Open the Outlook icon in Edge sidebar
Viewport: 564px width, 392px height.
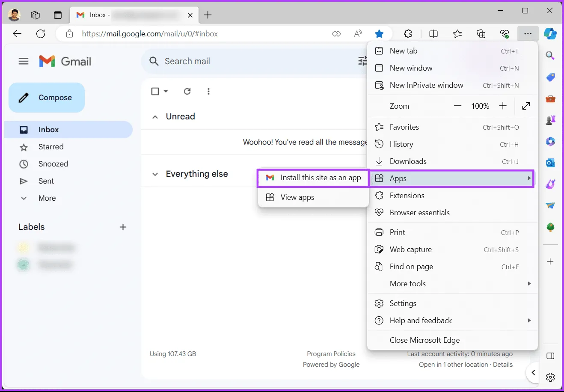(550, 163)
